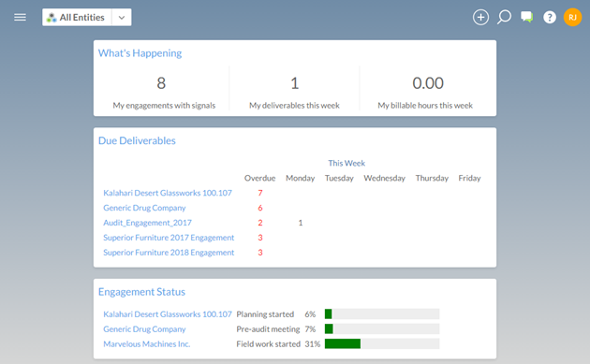Click overdue count 3 for Superior Furniture 2017

coord(260,238)
